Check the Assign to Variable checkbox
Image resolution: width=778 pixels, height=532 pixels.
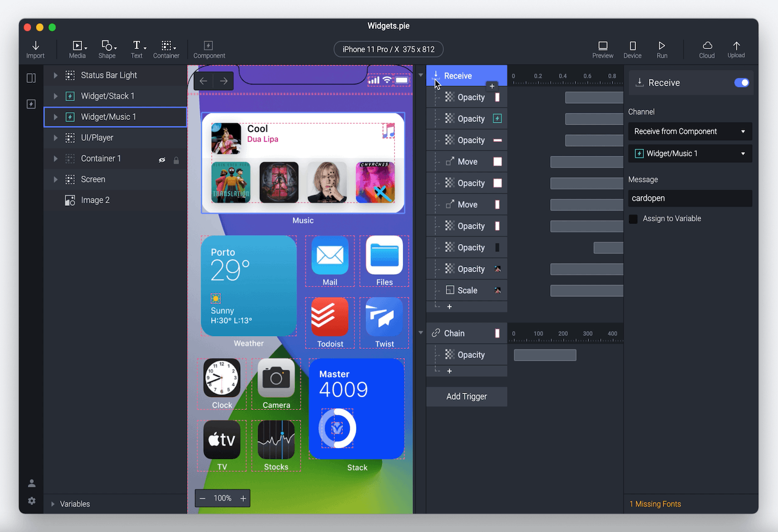(x=633, y=219)
